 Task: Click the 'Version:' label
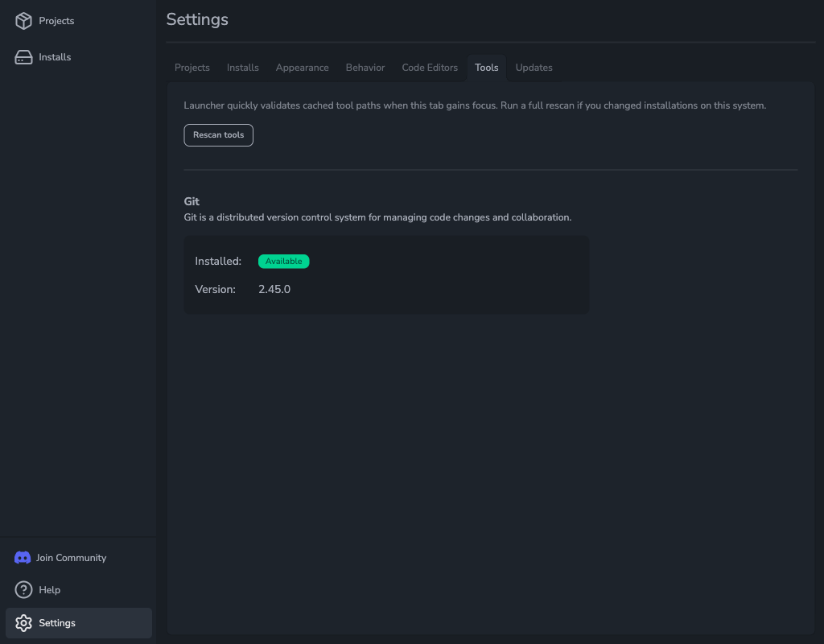[216, 289]
